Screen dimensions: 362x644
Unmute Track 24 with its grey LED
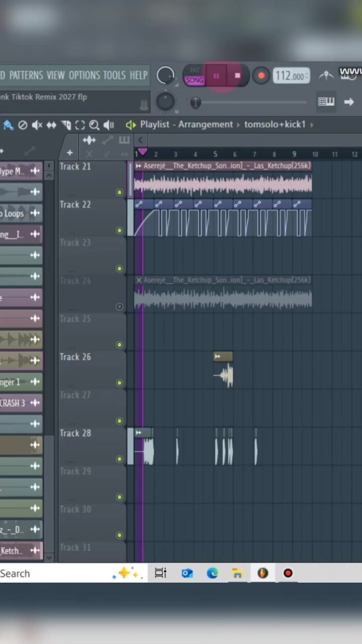point(119,306)
